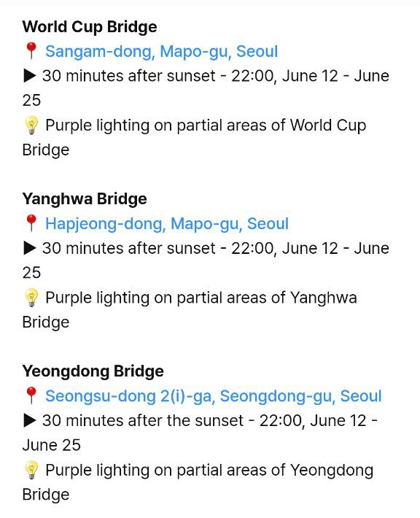Select the Yanghwa Bridge heading

tap(85, 199)
